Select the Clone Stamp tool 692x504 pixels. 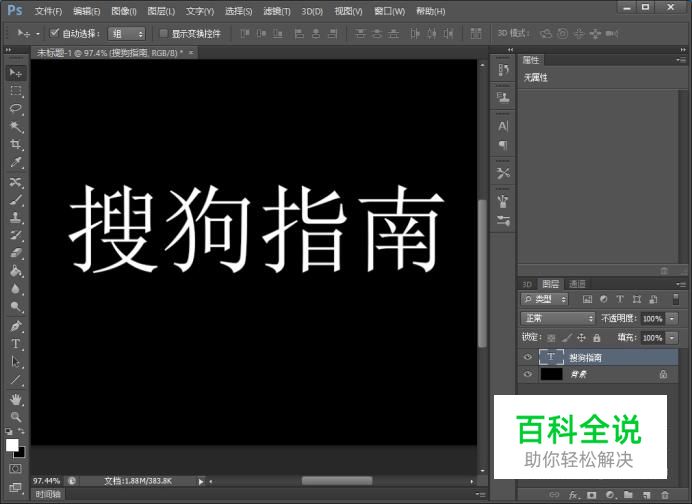16,217
